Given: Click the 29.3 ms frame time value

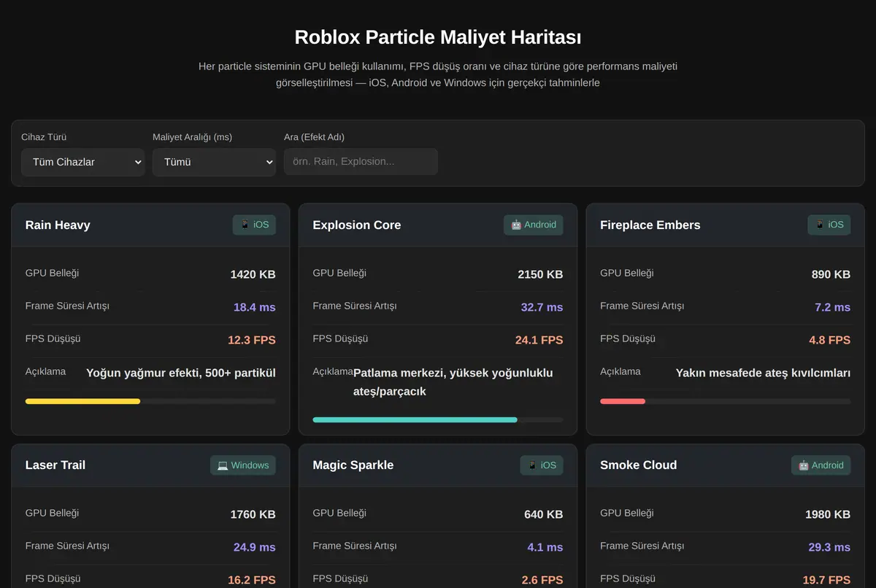Looking at the screenshot, I should (x=829, y=547).
